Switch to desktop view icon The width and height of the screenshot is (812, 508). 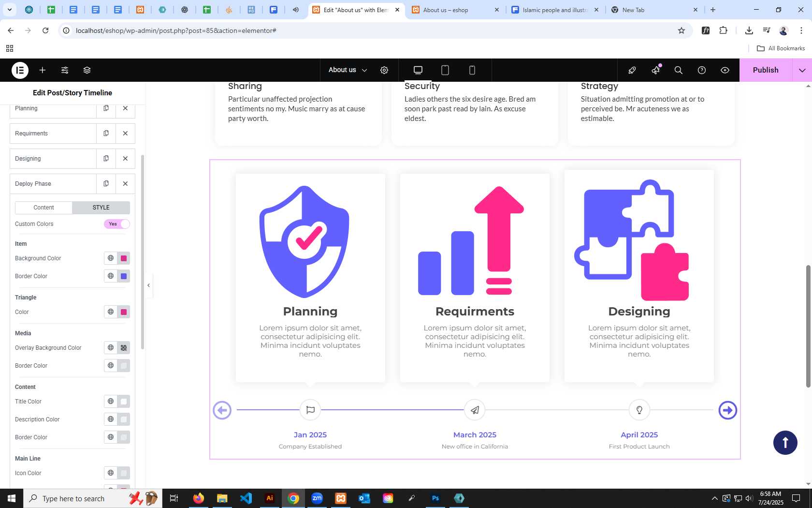click(418, 70)
